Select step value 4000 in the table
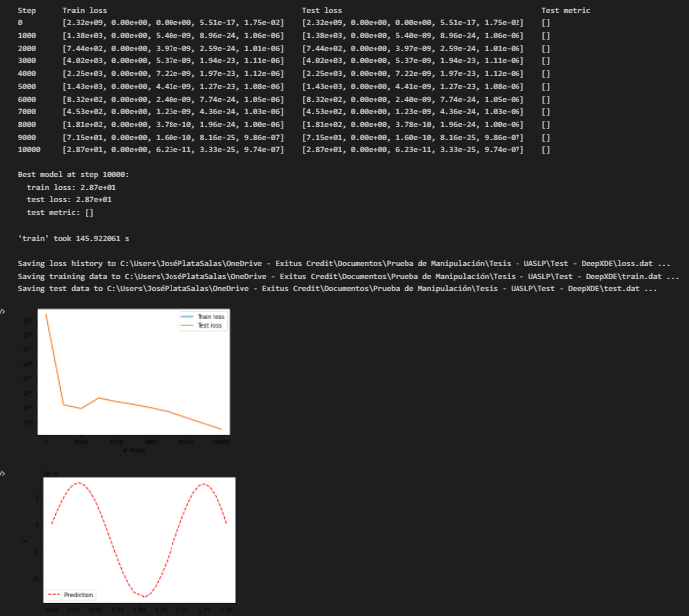689x616 pixels. [x=27, y=74]
